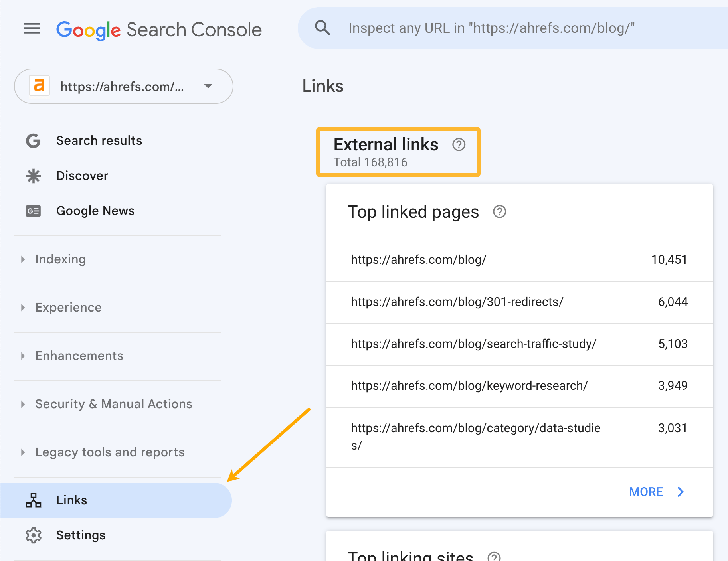Open the property selector dropdown
Image resolution: width=728 pixels, height=561 pixels.
[x=208, y=86]
